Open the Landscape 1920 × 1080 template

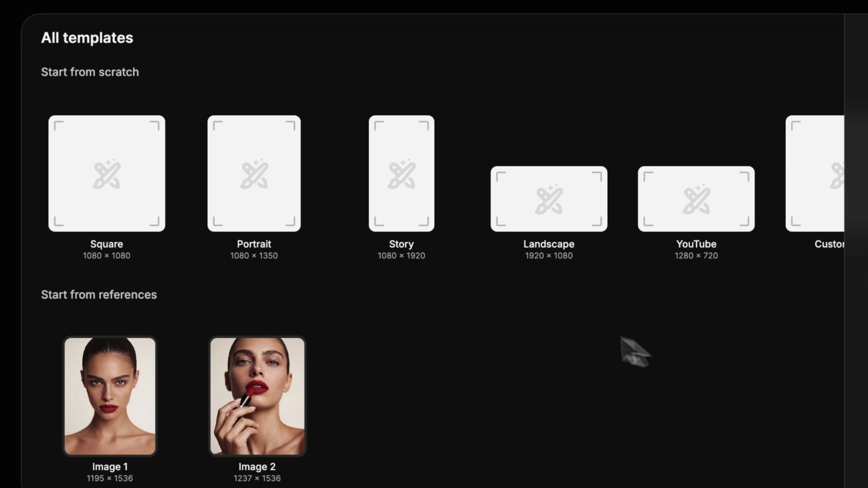point(549,199)
